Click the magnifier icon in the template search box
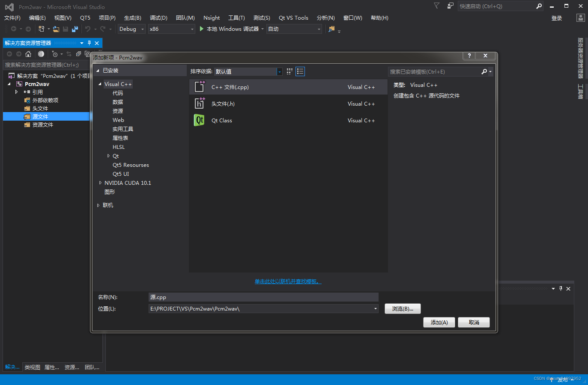Image resolution: width=588 pixels, height=385 pixels. (484, 71)
